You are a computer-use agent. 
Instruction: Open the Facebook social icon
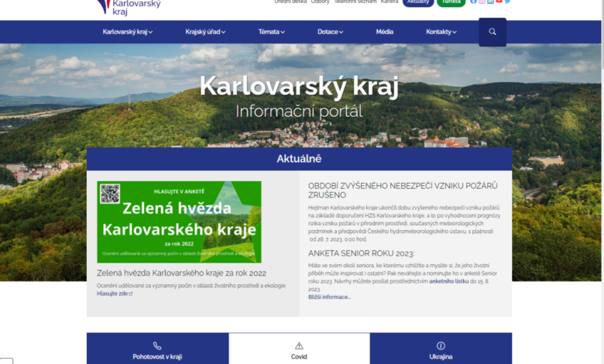(x=473, y=2)
